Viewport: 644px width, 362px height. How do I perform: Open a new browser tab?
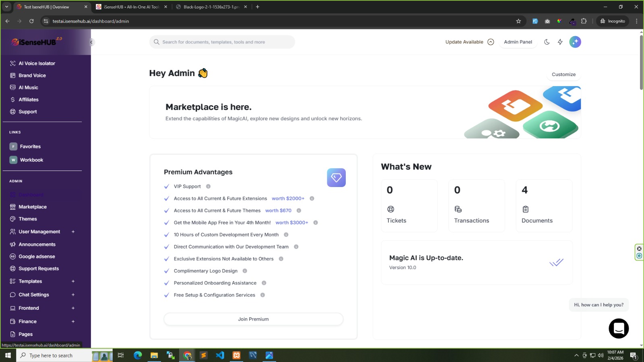pyautogui.click(x=258, y=7)
